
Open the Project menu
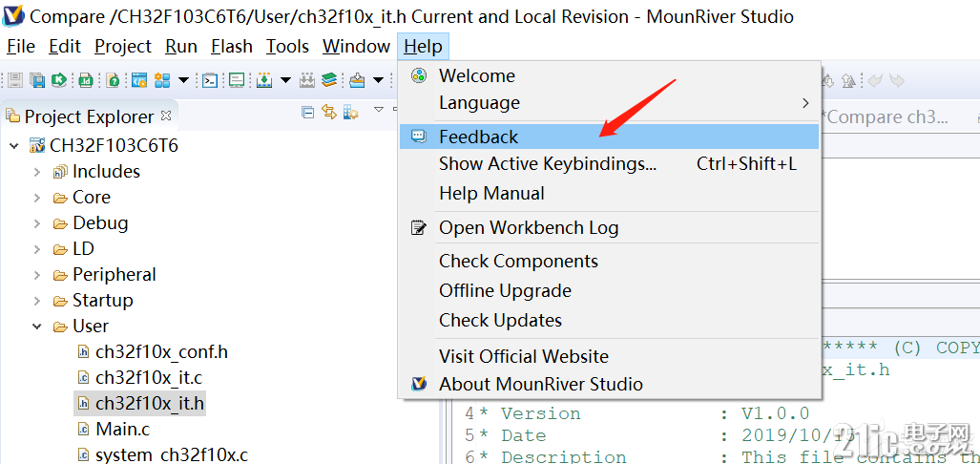point(123,46)
